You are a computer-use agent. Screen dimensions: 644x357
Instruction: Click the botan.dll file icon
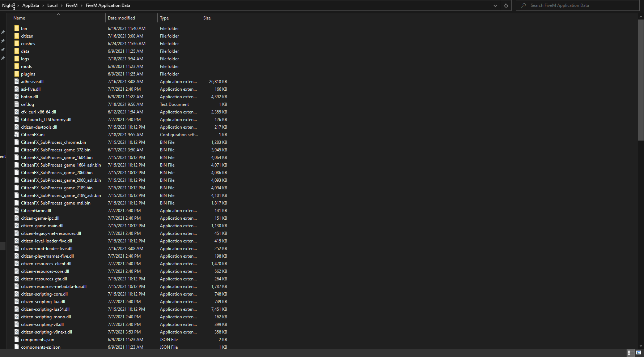(x=17, y=96)
